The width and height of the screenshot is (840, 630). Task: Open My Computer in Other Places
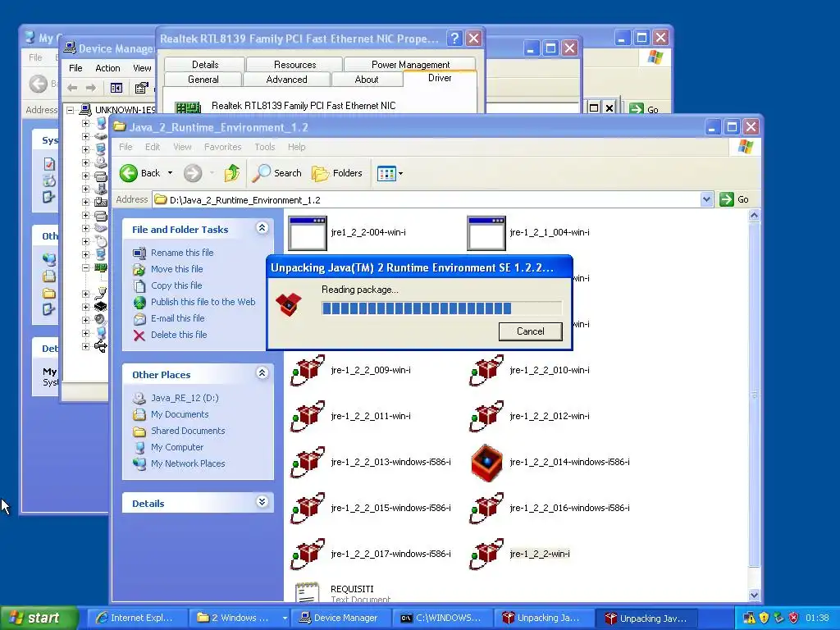177,447
